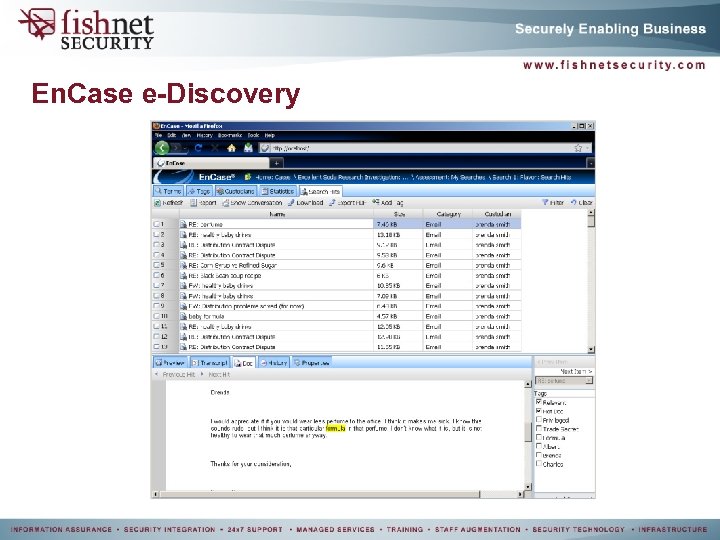Viewport: 720px width, 540px height.
Task: Click the My Searches breadcrumb link
Action: 468,177
